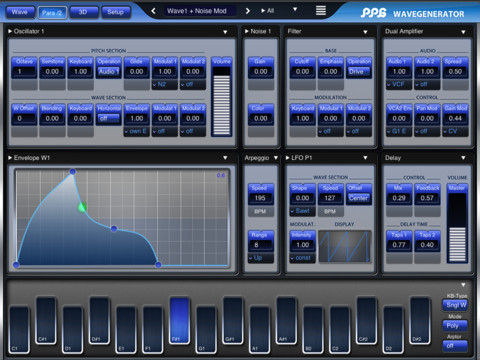
Task: Click the Envelope W1 play triangle
Action: click(10, 158)
